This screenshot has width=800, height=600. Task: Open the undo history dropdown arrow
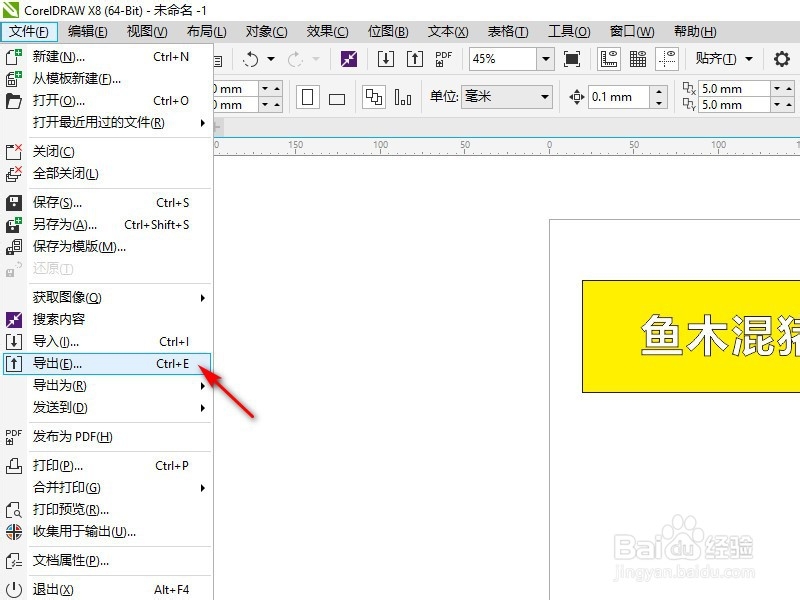(x=271, y=59)
